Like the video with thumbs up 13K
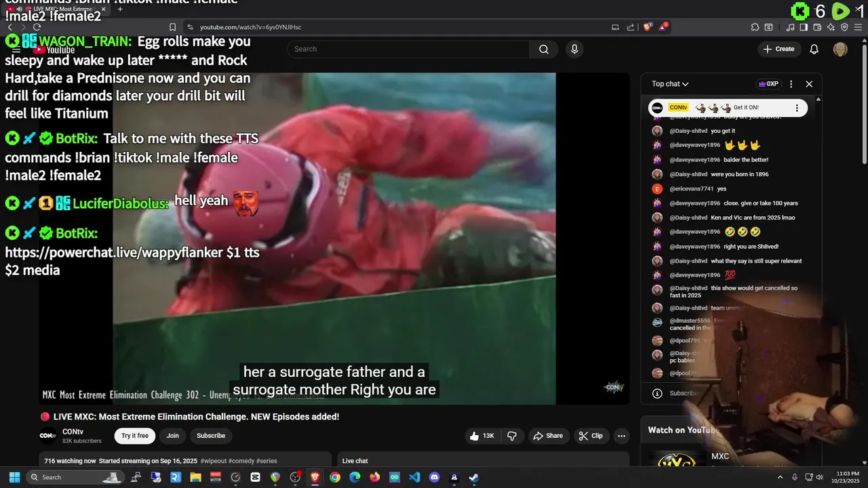868x488 pixels. tap(482, 436)
